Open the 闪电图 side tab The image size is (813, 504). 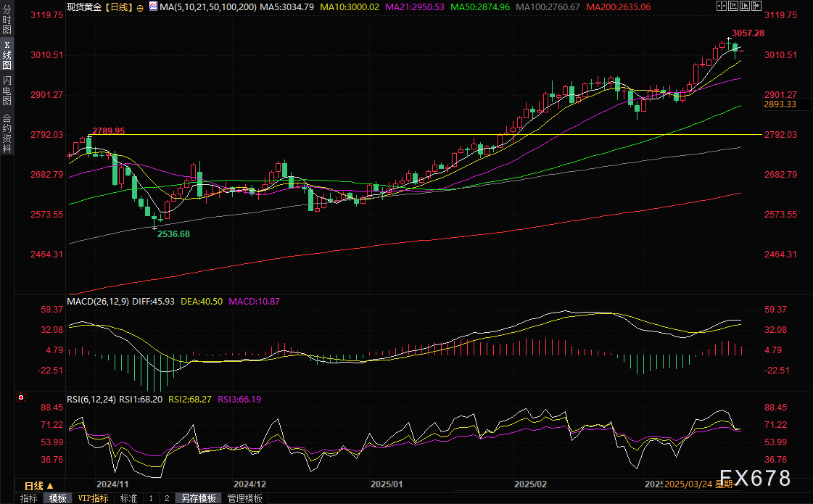tap(7, 91)
